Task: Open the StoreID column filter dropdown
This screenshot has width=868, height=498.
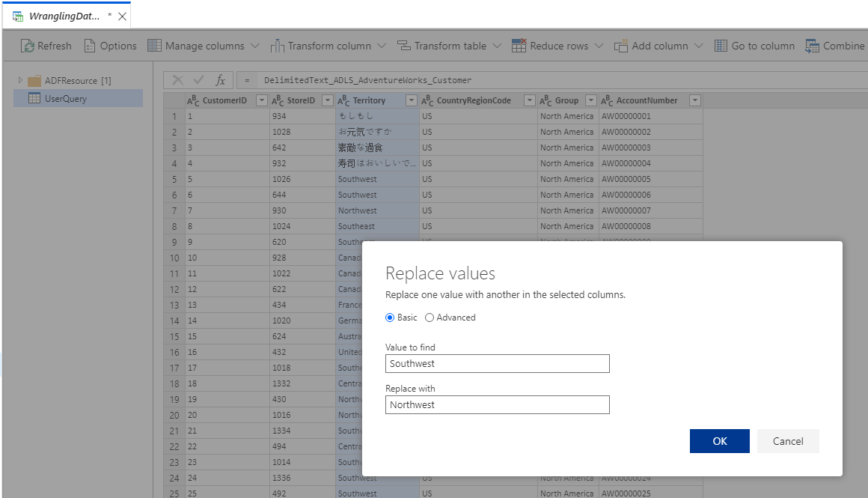Action: point(328,100)
